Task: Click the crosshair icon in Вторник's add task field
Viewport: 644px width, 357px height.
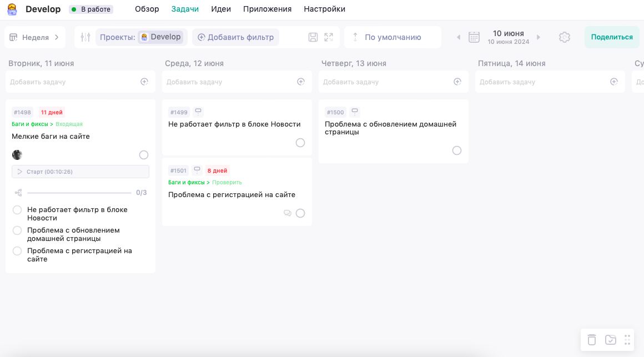Action: [144, 81]
